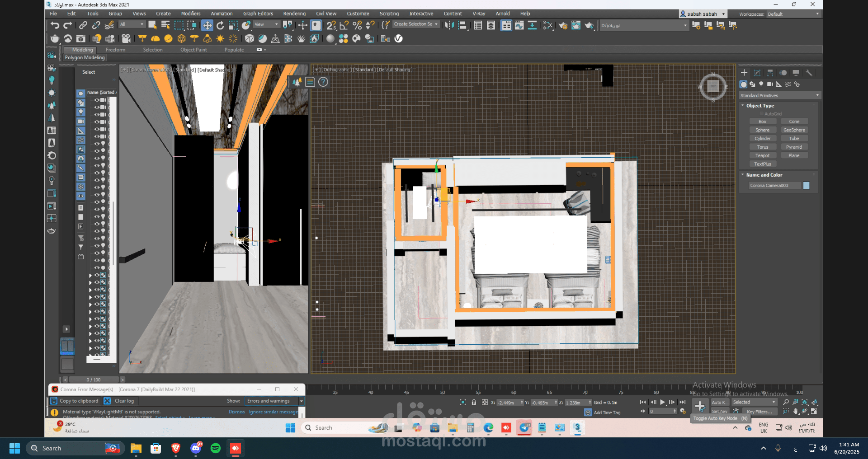Open the project folder path dropdown
This screenshot has height=459, width=868.
pos(644,25)
